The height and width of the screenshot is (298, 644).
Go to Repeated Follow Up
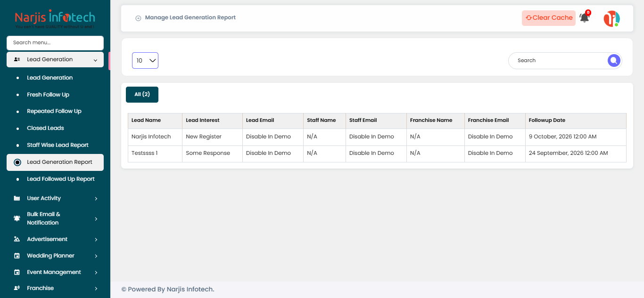54,111
